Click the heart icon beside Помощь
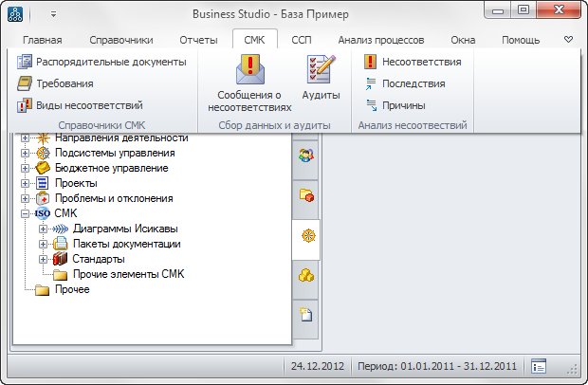Screen dimensions: 588x385 568,40
